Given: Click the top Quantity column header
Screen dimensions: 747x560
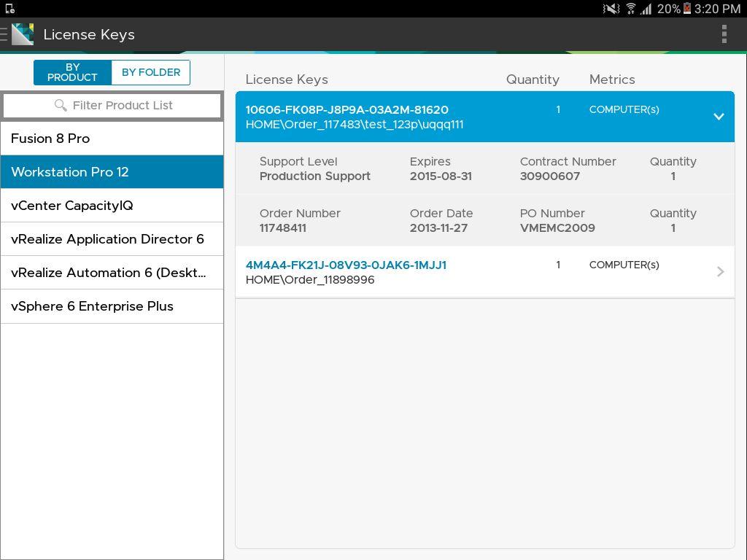Looking at the screenshot, I should tap(533, 79).
